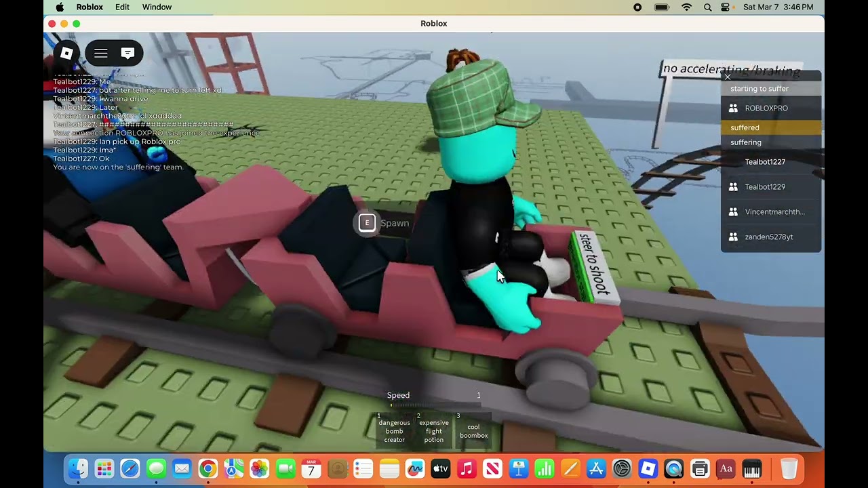This screenshot has height=488, width=868.
Task: Click the 'starting to suffer' team header
Action: (x=771, y=89)
